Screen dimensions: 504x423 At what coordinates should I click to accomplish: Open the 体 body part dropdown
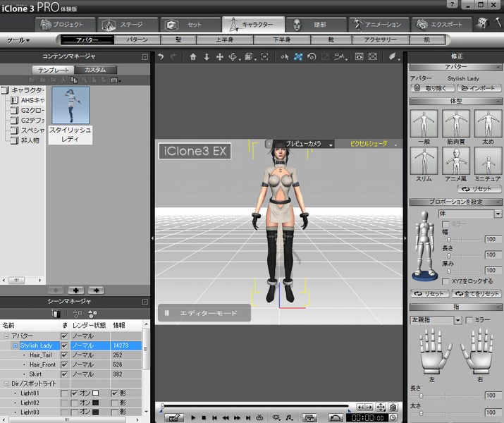(x=498, y=214)
